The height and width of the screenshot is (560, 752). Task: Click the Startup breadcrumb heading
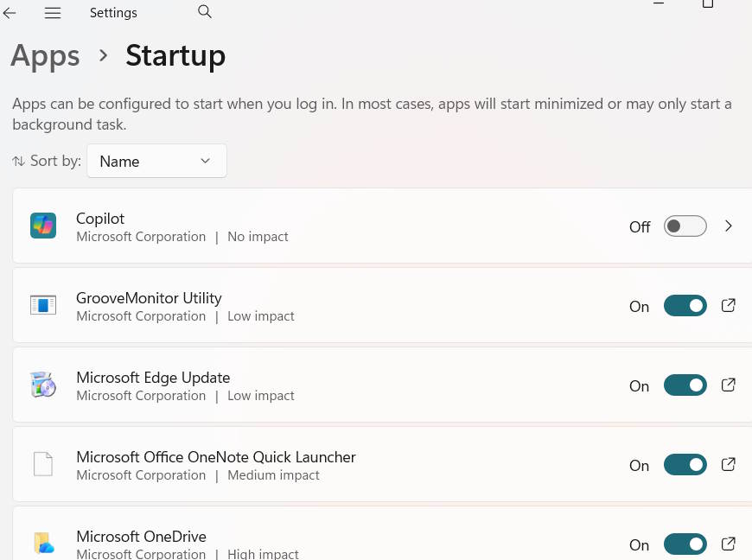[x=175, y=56]
